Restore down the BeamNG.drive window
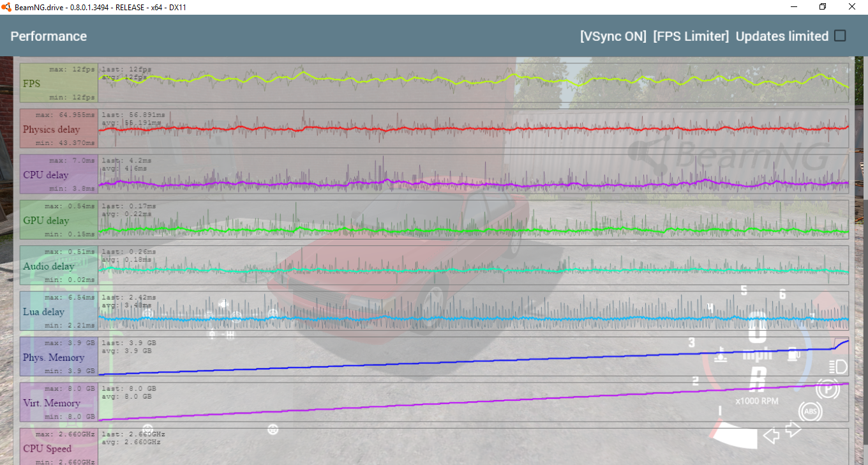Viewport: 868px width, 465px height. 823,7
